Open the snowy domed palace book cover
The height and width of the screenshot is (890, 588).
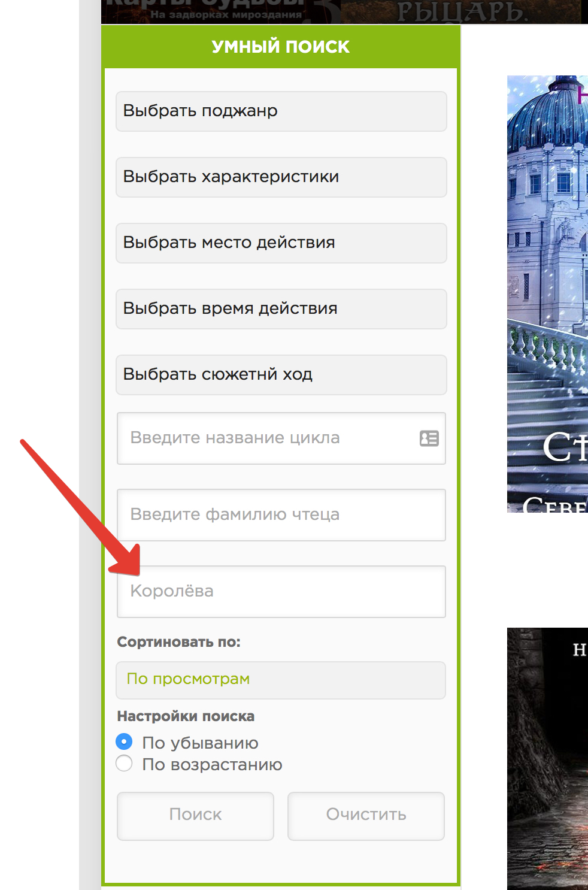(547, 293)
